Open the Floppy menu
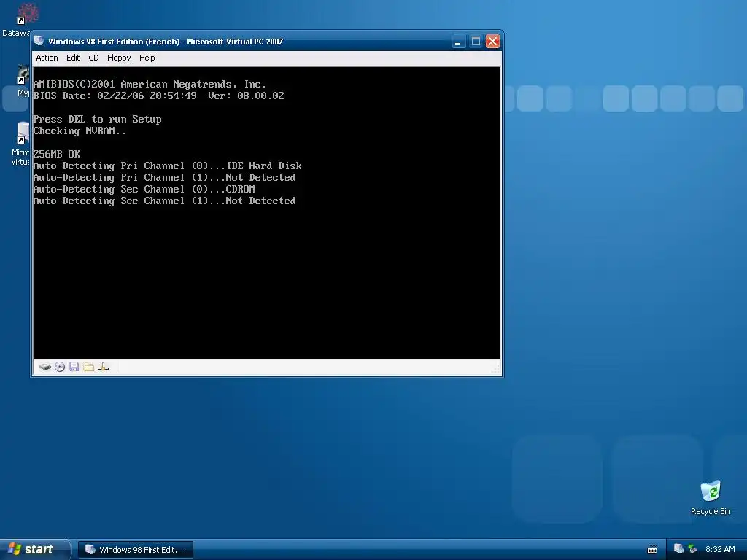 [x=119, y=58]
